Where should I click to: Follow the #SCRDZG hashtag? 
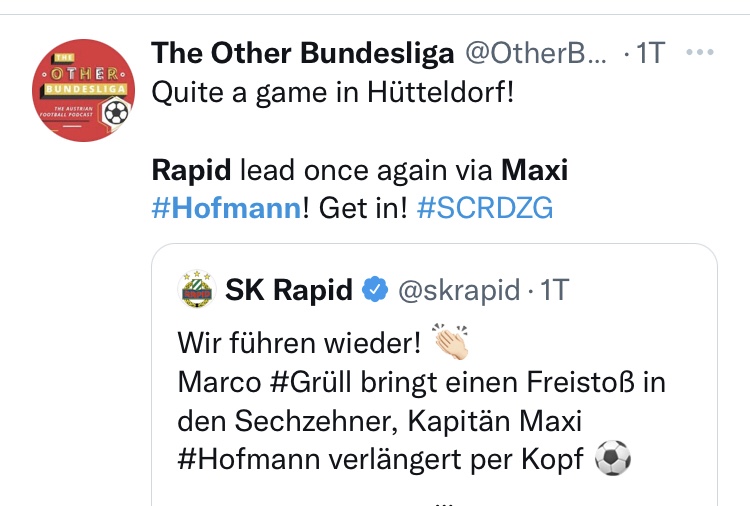pos(484,208)
